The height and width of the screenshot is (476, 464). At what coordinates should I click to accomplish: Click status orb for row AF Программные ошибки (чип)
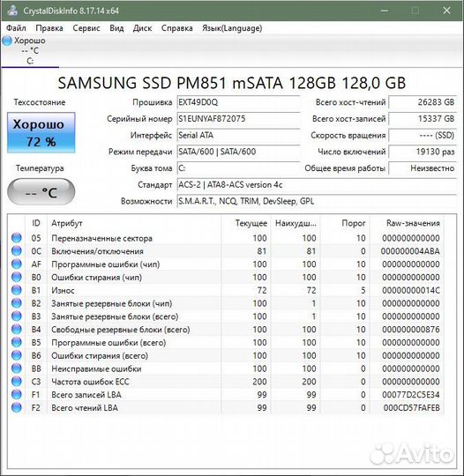point(17,264)
